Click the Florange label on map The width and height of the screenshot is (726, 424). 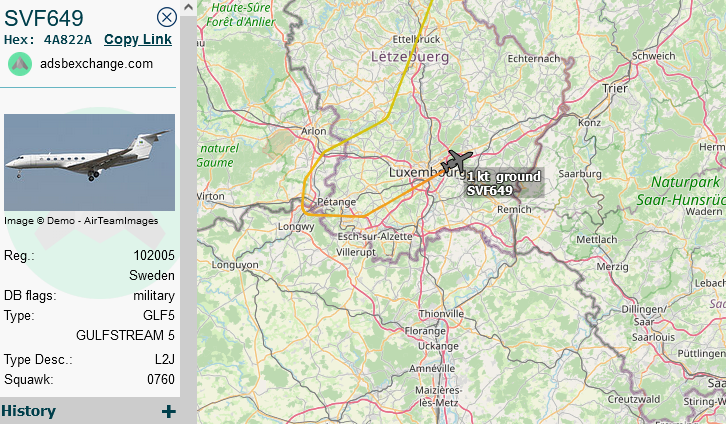(x=425, y=331)
